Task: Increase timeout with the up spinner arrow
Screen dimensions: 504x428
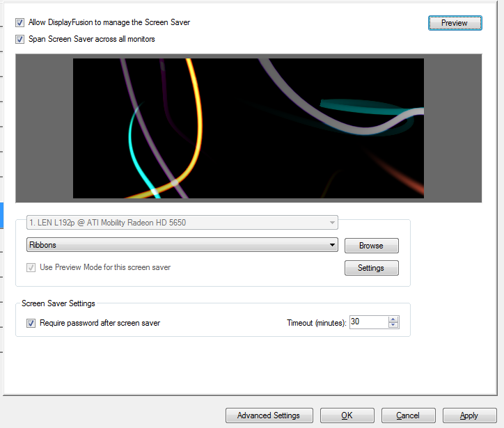Action: coord(393,319)
